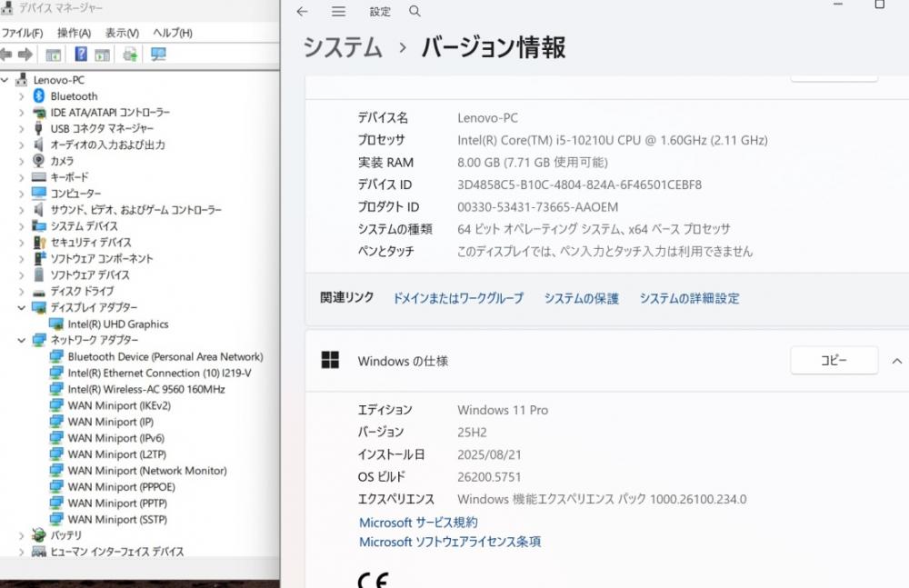909x588 pixels.
Task: Select WAN Miniport (PPTP)
Action: (x=117, y=503)
